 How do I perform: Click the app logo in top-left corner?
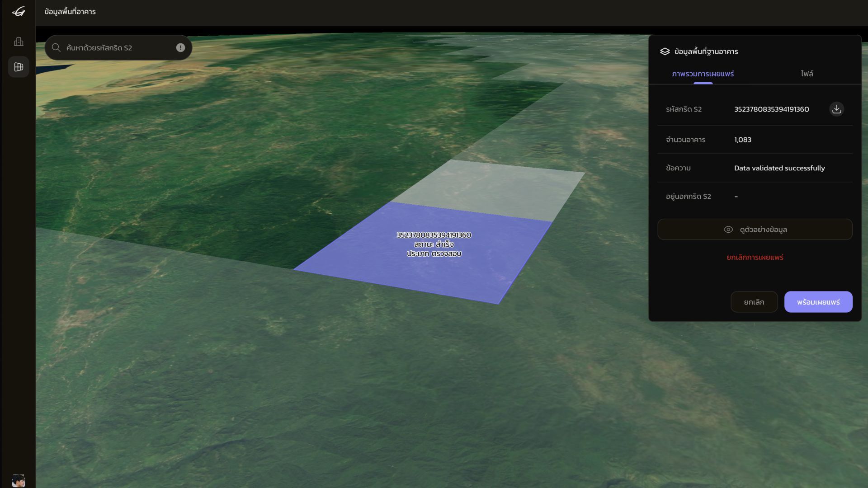(19, 12)
